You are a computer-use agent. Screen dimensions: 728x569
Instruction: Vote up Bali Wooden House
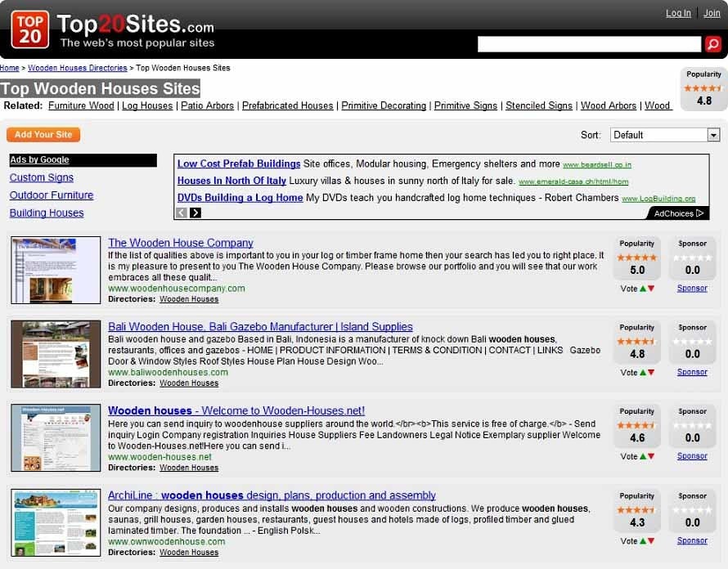[x=643, y=372]
